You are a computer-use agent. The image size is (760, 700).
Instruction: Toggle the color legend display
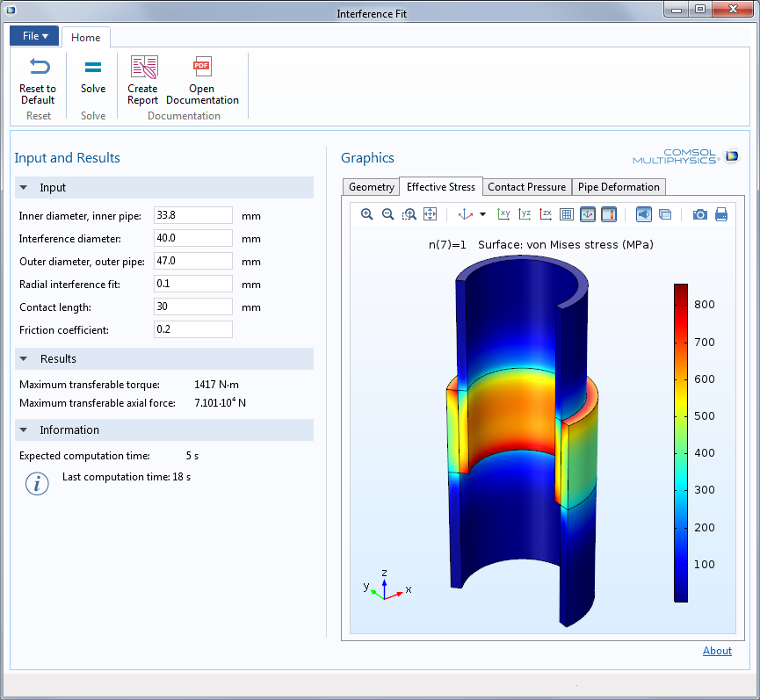(x=609, y=214)
